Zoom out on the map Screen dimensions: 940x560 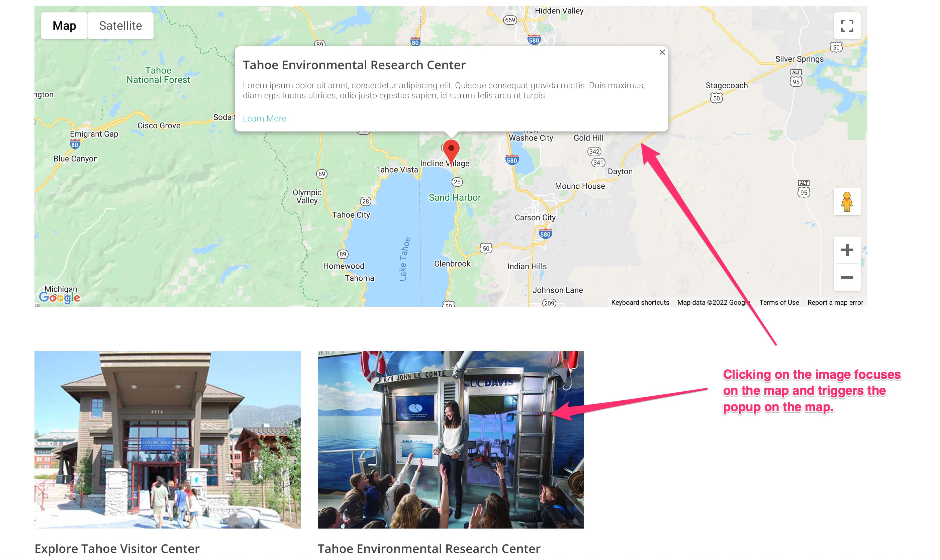pos(847,277)
